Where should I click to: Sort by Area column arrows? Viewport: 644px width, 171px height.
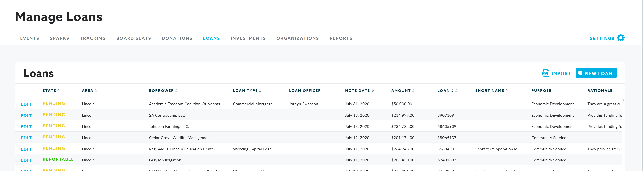tap(96, 91)
